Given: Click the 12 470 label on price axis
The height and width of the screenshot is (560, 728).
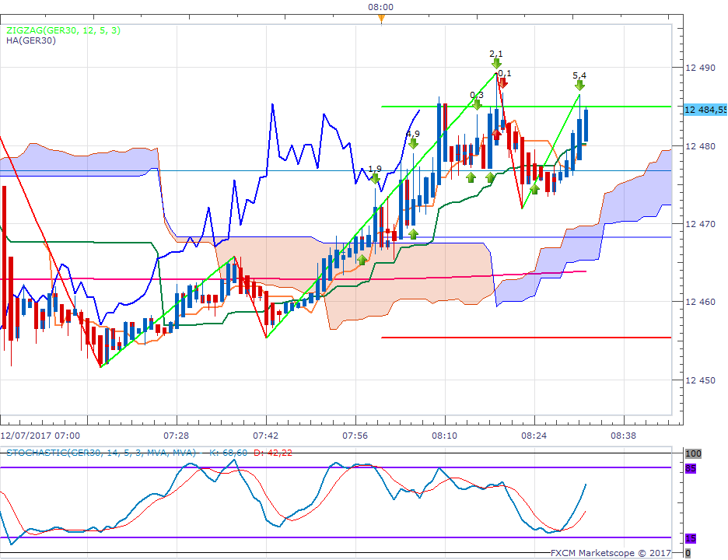Looking at the screenshot, I should (700, 224).
